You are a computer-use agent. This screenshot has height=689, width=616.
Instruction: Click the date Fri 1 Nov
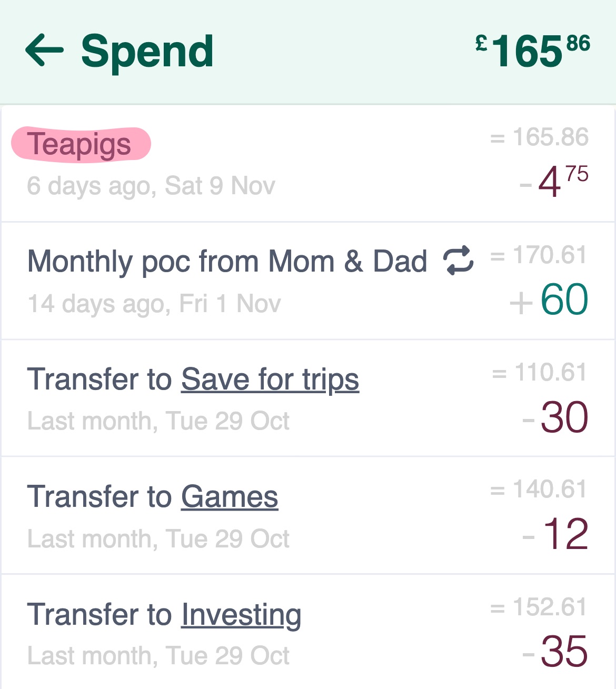(230, 304)
